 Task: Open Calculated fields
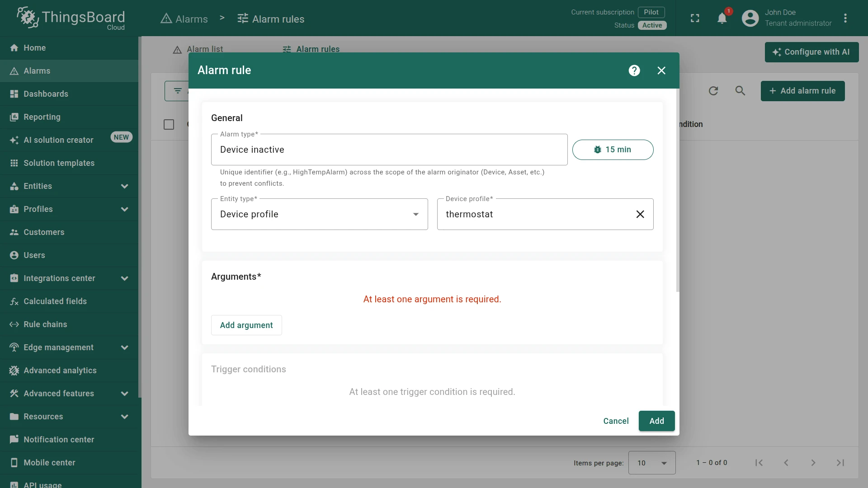point(69,301)
